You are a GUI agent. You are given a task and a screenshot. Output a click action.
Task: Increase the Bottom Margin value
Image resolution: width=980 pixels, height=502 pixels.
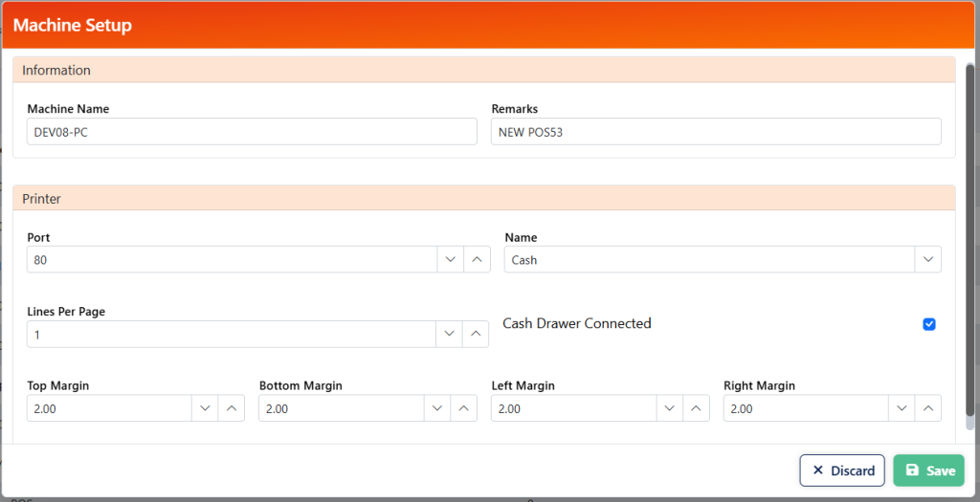463,408
